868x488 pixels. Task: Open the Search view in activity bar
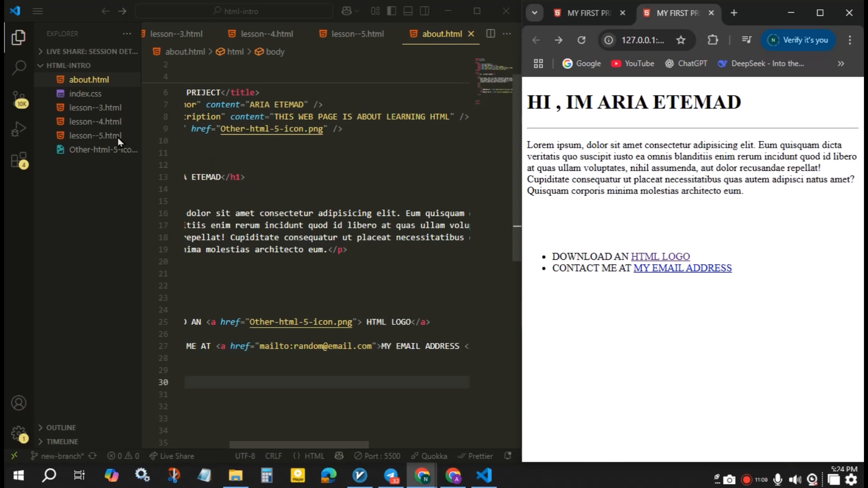click(19, 68)
